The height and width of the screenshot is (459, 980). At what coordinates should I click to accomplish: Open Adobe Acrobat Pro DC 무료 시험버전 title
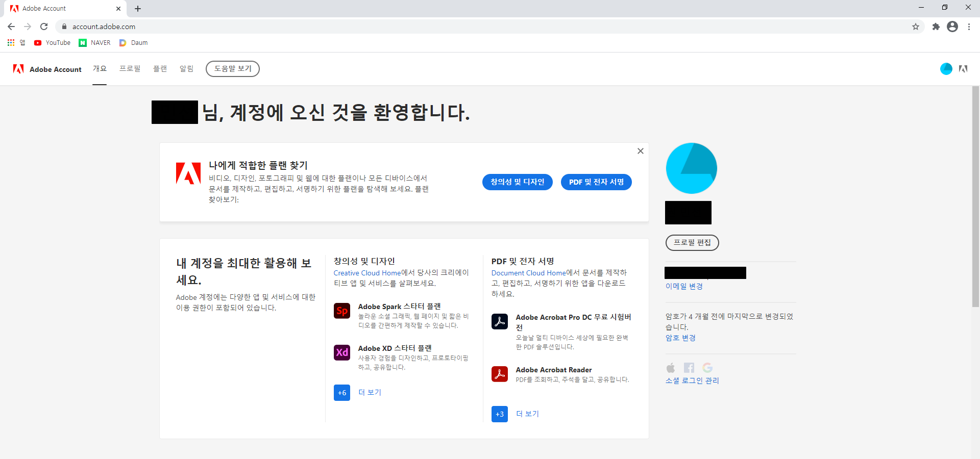point(573,322)
